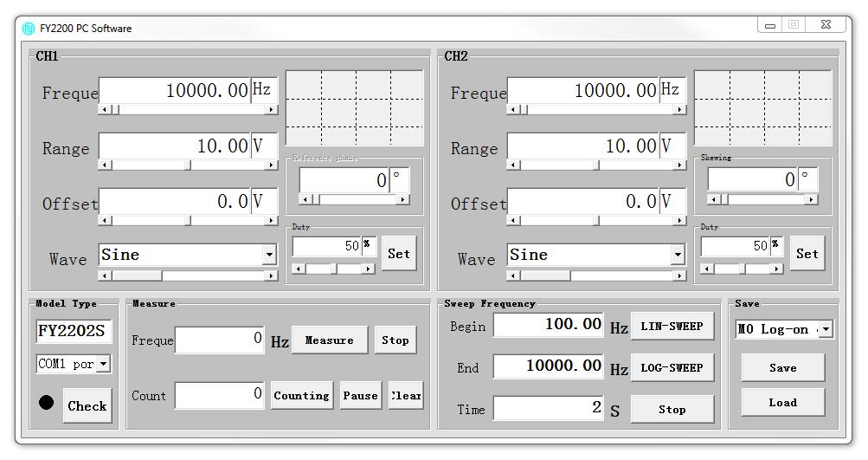This screenshot has width=868, height=460.
Task: Click CH1 Range voltage input field
Action: pos(175,146)
